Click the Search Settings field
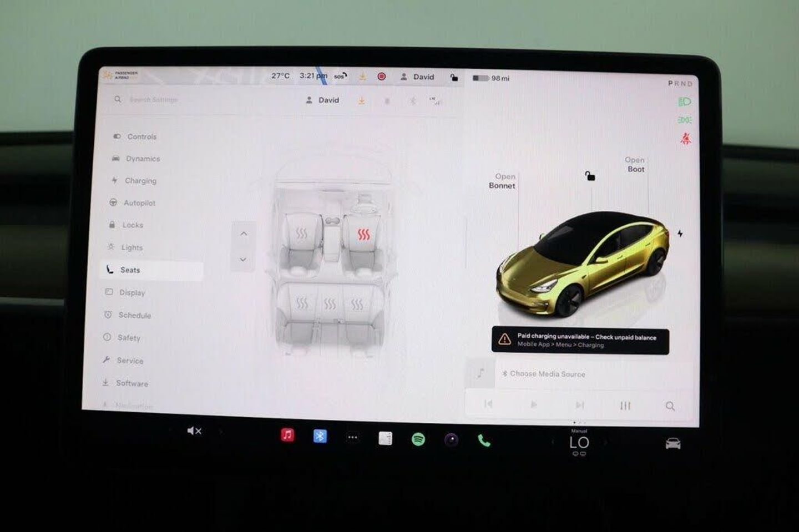 153,100
